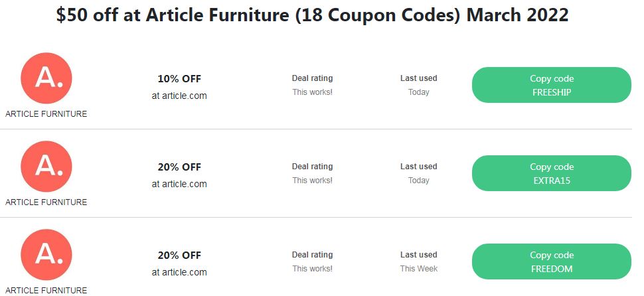Open article.com link in the second row

click(x=179, y=184)
